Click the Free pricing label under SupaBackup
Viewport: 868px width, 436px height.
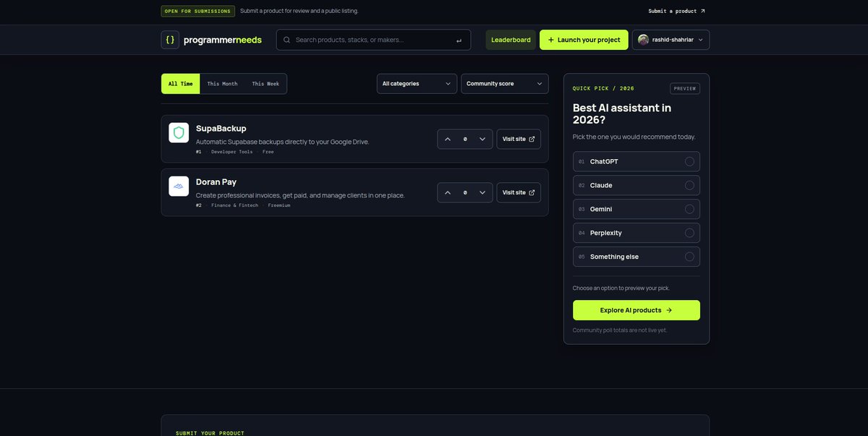pyautogui.click(x=268, y=152)
